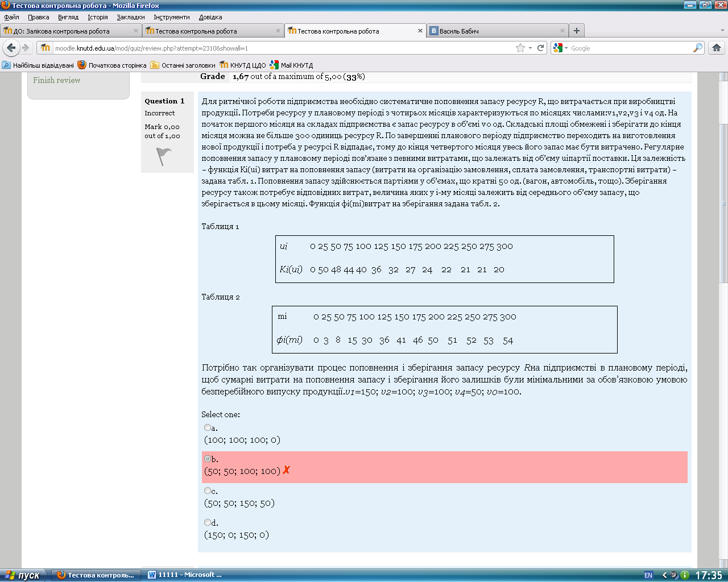The width and height of the screenshot is (728, 582).
Task: Open the Firefox Home page icon
Action: (717, 48)
